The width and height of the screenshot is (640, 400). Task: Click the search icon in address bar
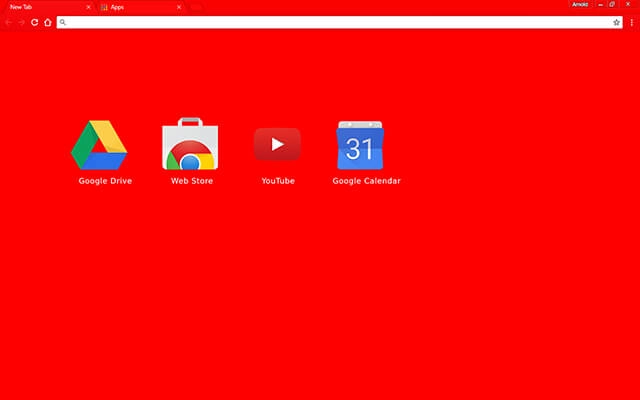click(62, 22)
